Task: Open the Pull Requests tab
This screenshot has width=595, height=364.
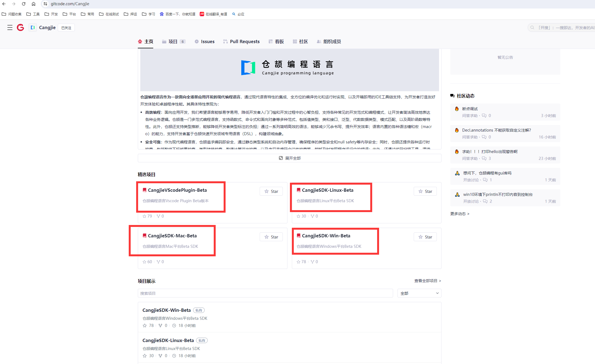Action: tap(241, 41)
